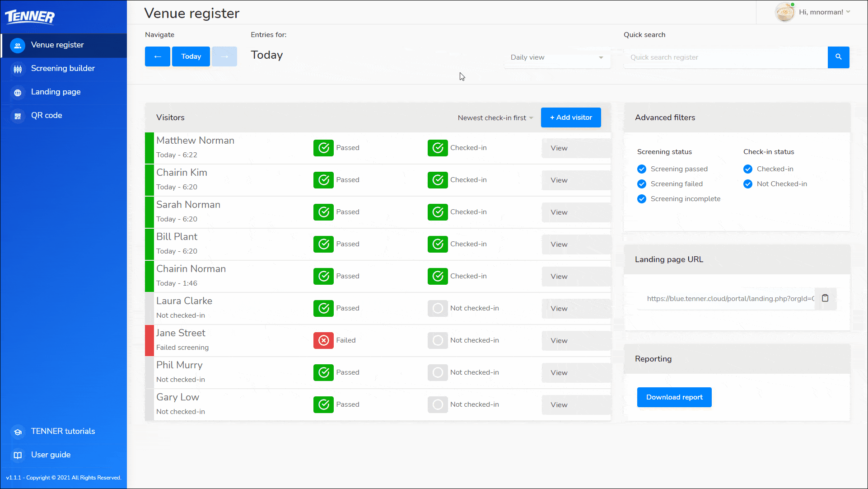Focus the Quick search register field
This screenshot has width=868, height=489.
(725, 57)
